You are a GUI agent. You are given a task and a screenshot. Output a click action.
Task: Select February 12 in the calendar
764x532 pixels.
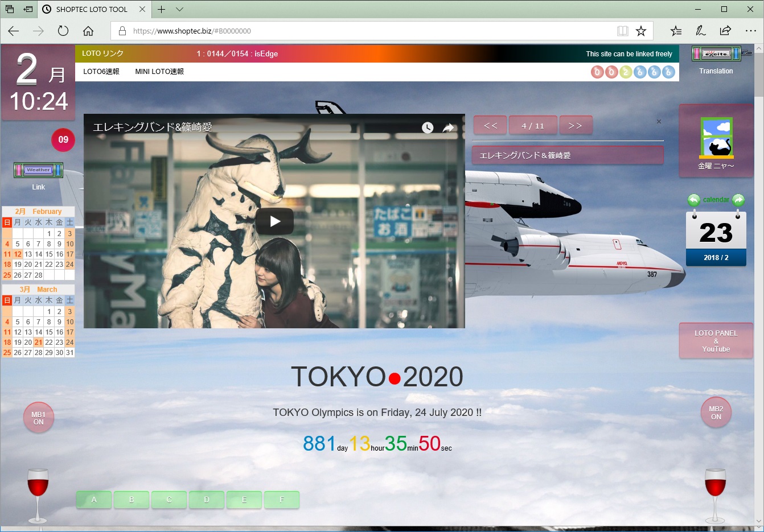coord(18,254)
